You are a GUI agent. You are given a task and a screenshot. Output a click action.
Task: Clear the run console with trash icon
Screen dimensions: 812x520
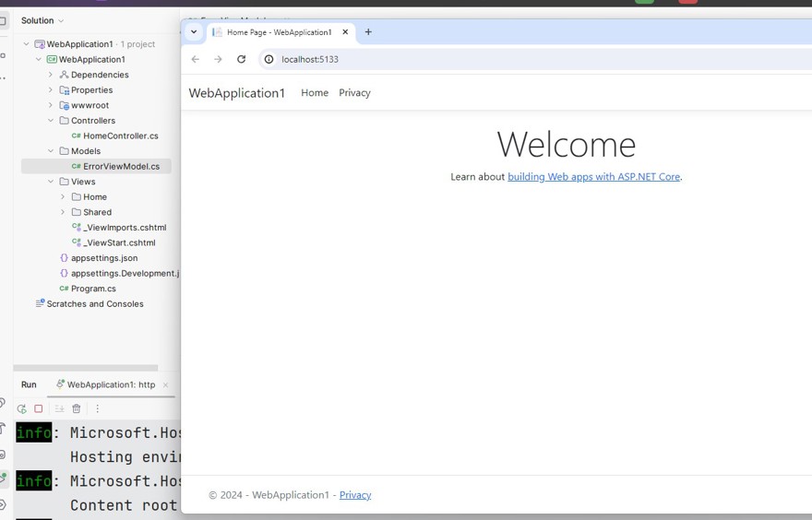pos(76,408)
